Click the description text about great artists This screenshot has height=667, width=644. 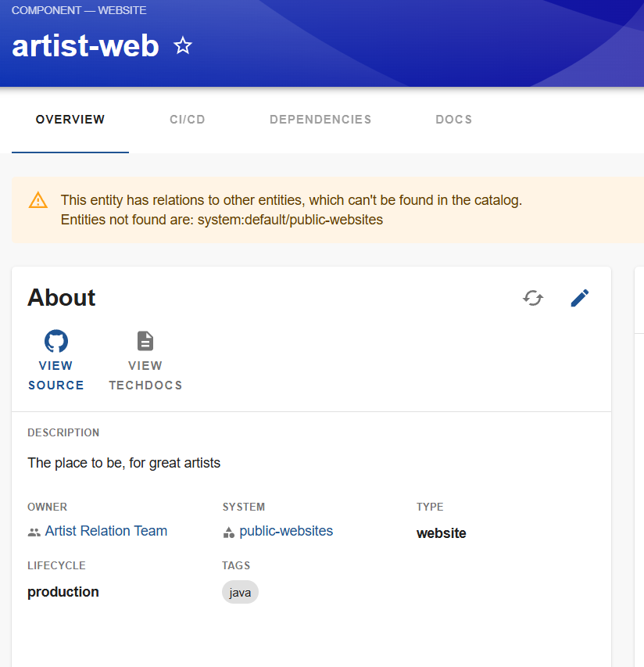[x=124, y=463]
